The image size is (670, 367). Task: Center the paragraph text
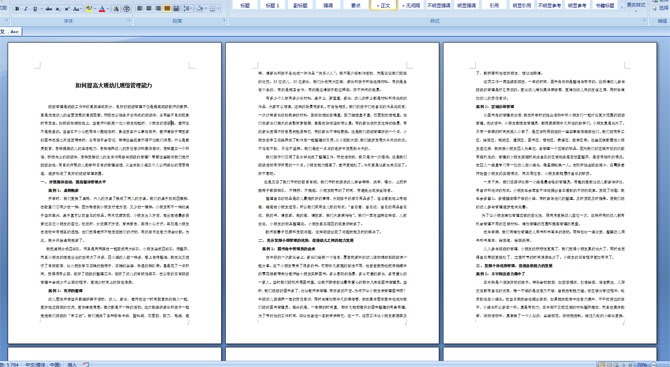[x=149, y=9]
